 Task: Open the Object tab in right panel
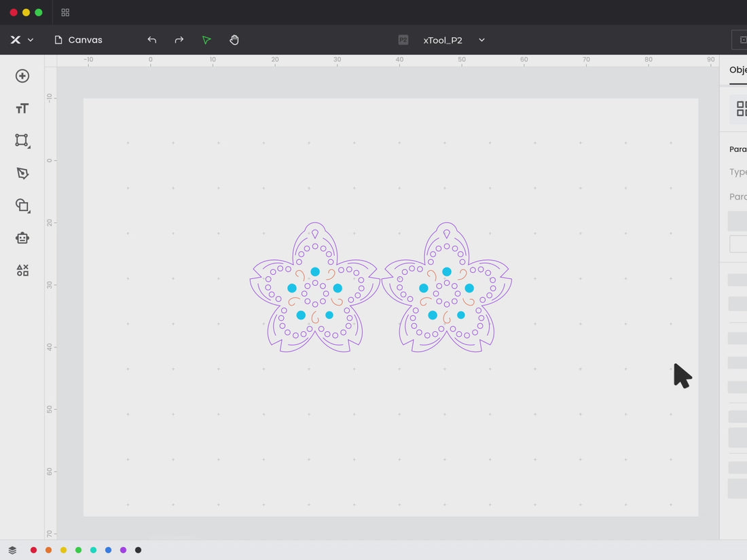[737, 70]
